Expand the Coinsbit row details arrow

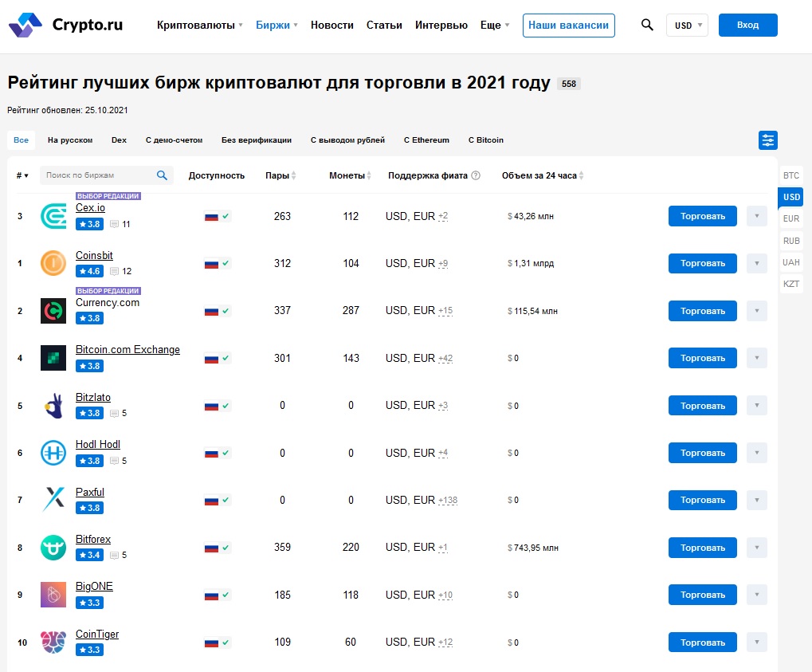click(756, 263)
